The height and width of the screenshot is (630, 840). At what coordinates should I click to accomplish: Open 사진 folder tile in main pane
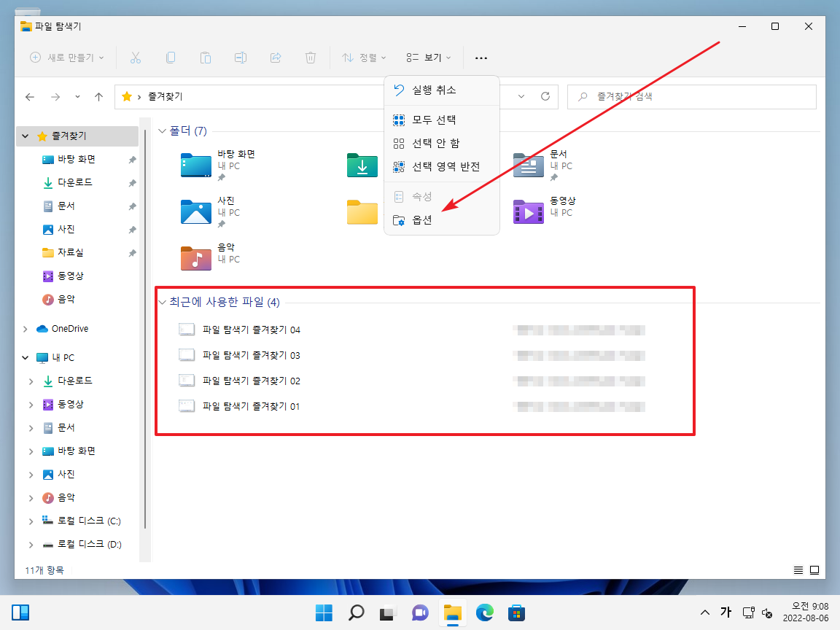(x=210, y=211)
